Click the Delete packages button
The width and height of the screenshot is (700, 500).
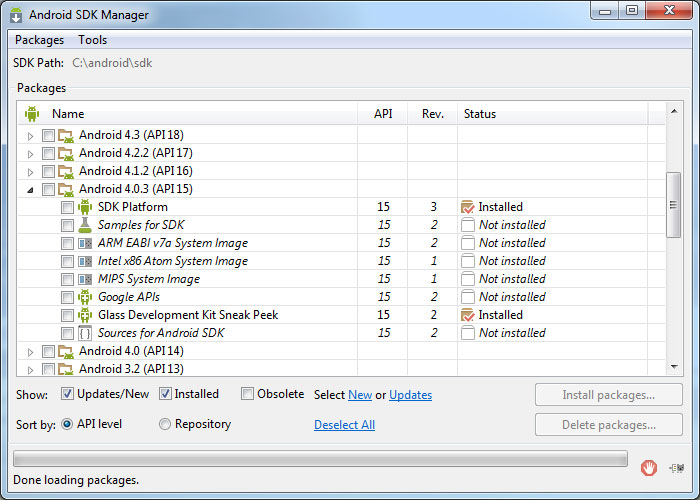[608, 425]
